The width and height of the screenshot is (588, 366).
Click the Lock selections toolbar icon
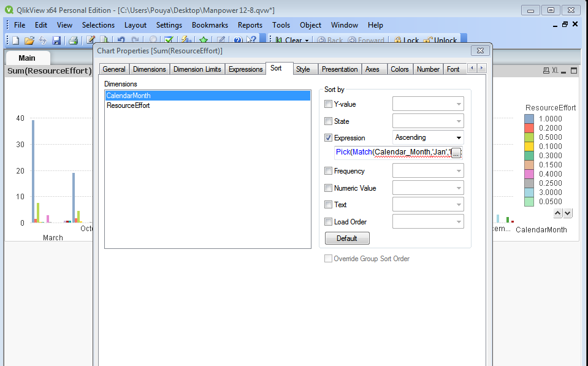pyautogui.click(x=407, y=40)
